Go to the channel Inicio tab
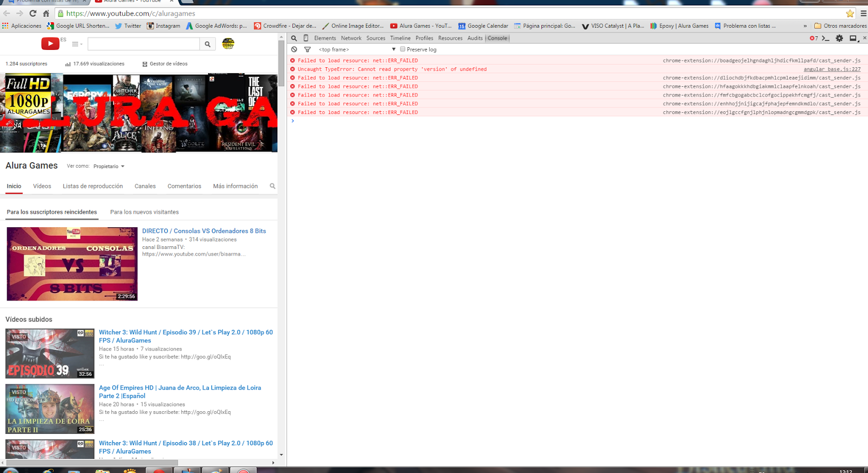The width and height of the screenshot is (868, 473). click(14, 186)
